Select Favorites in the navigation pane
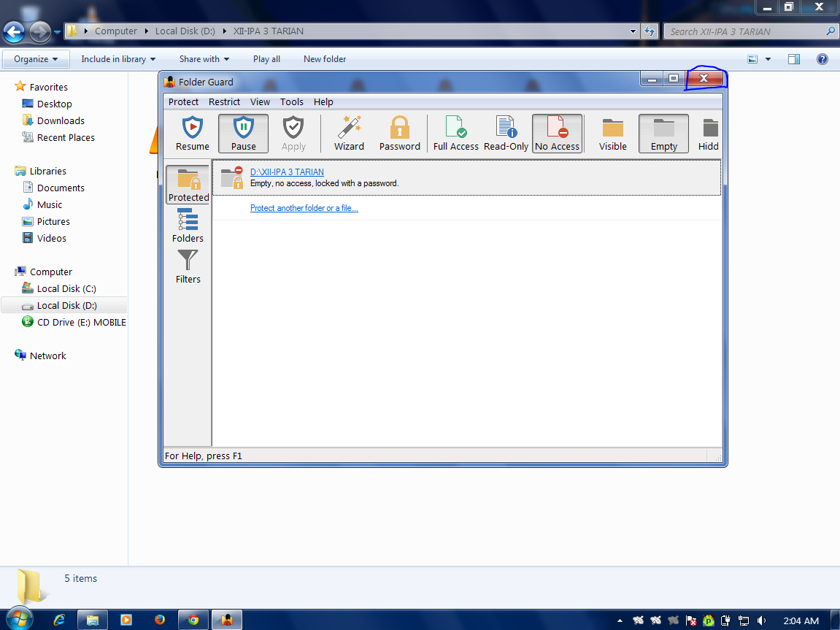Viewport: 840px width, 630px height. 48,87
